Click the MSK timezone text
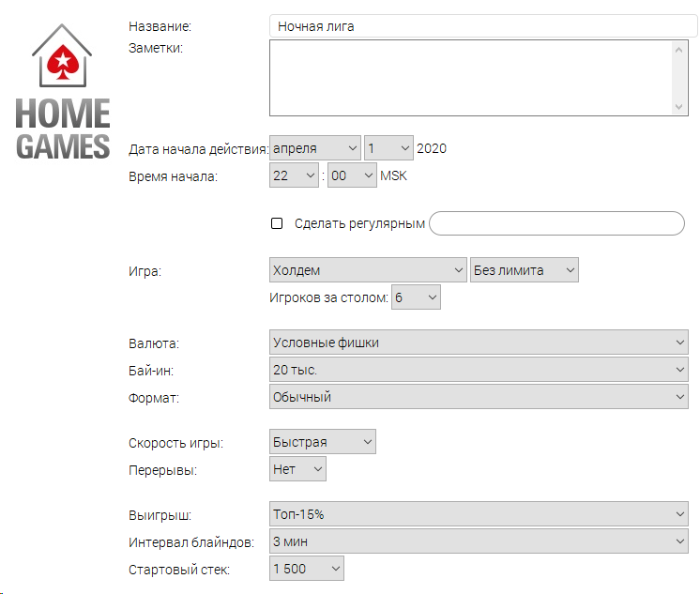 click(393, 176)
